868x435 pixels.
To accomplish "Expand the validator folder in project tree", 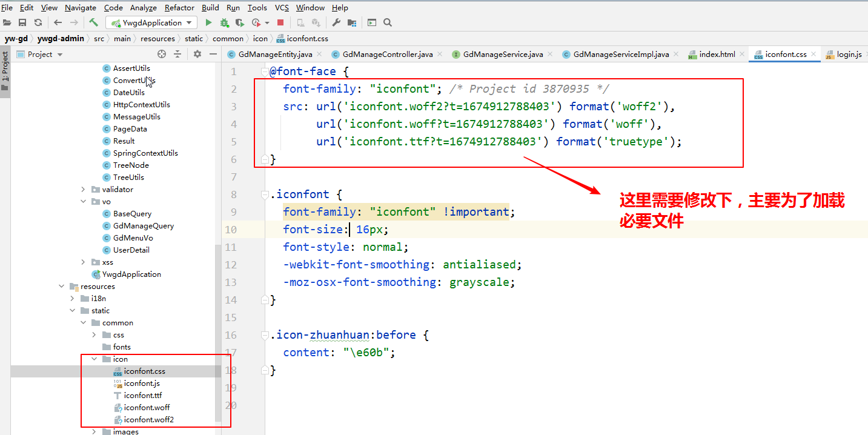I will [83, 190].
